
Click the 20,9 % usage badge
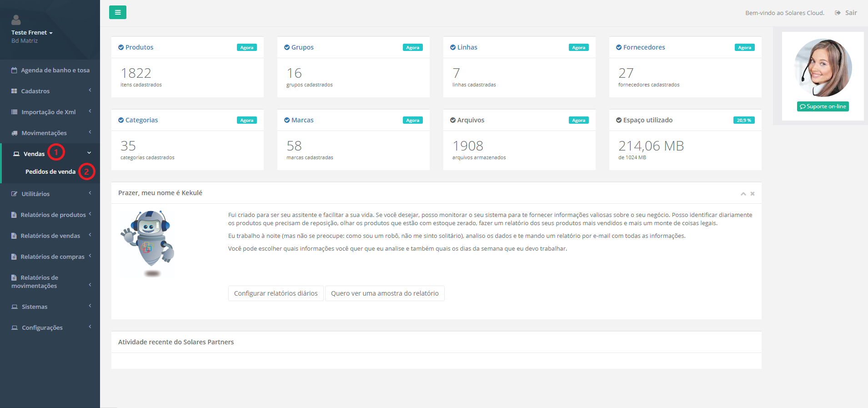(x=744, y=120)
